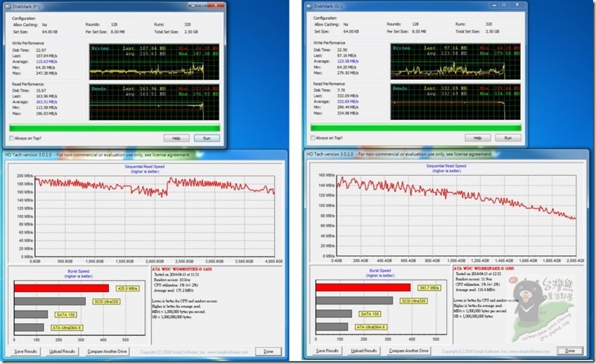Click Done in the right HD Tach window
The image size is (596, 364).
[570, 351]
